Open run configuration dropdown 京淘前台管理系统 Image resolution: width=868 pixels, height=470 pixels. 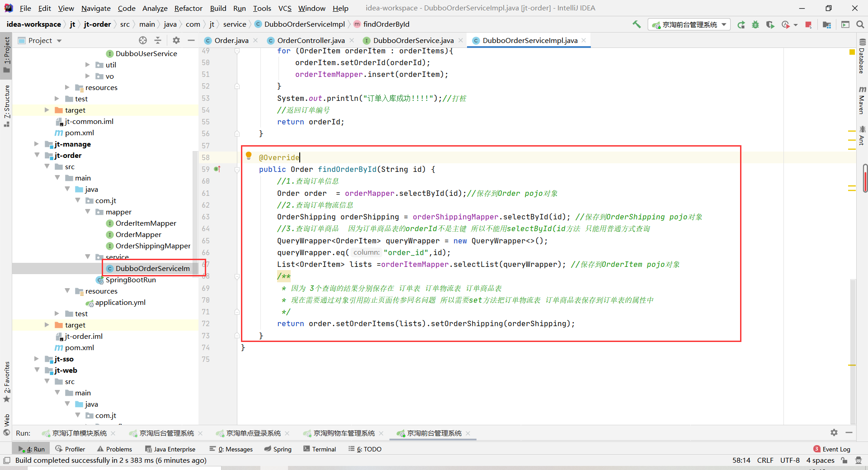[x=689, y=24]
